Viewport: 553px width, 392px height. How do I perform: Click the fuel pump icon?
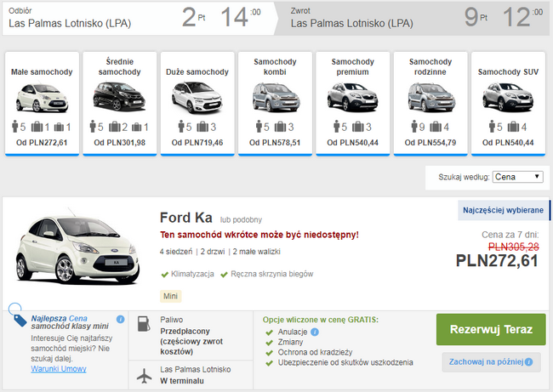pos(144,324)
